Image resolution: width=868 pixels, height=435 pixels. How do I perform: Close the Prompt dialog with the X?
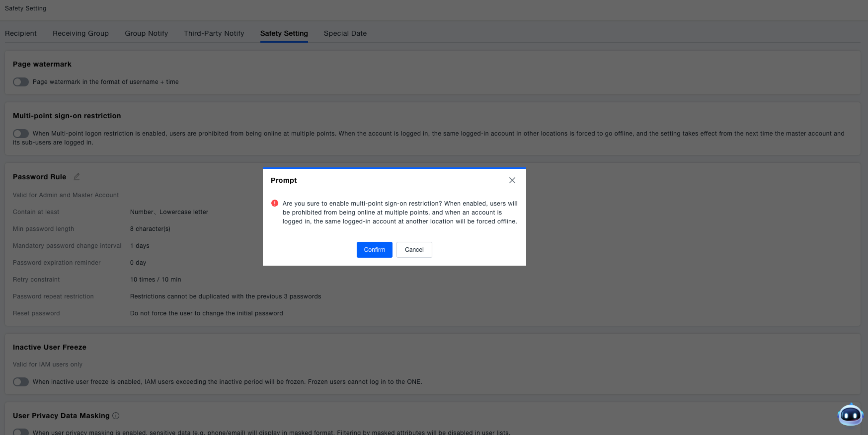tap(512, 180)
